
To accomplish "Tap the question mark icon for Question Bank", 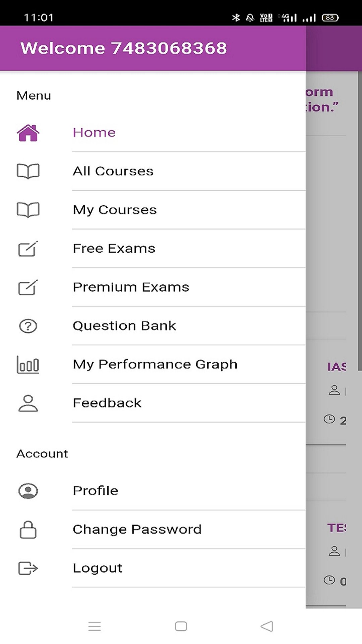I will (x=28, y=326).
